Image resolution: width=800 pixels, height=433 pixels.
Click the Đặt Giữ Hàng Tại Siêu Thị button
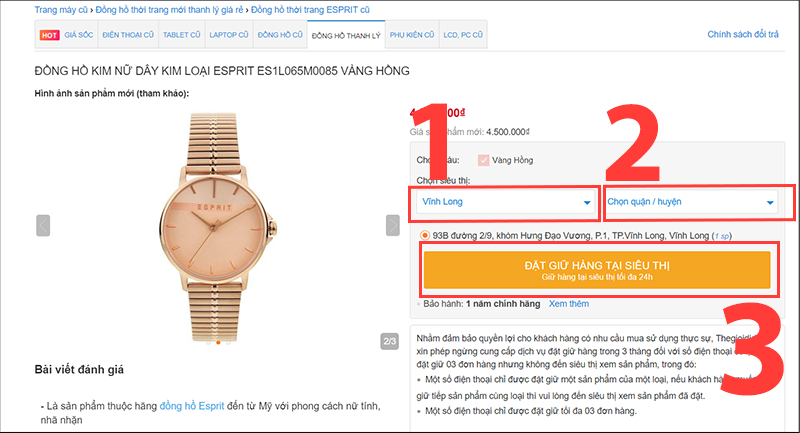click(x=597, y=270)
